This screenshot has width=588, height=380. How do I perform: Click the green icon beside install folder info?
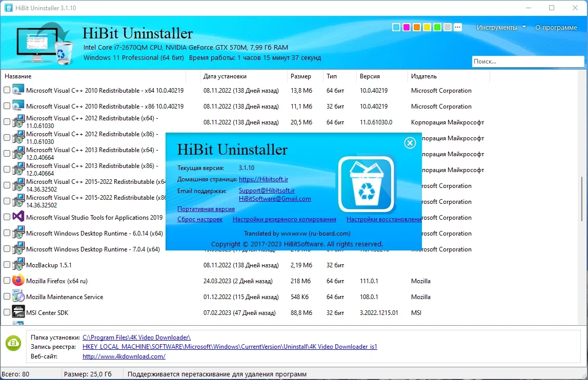pos(13,343)
